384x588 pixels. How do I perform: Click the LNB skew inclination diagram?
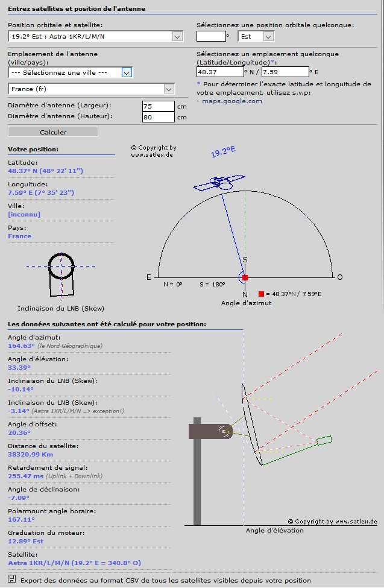coord(61,276)
